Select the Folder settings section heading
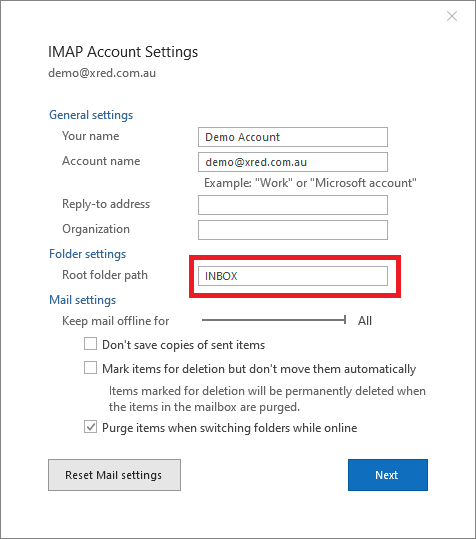Image resolution: width=476 pixels, height=539 pixels. (88, 254)
